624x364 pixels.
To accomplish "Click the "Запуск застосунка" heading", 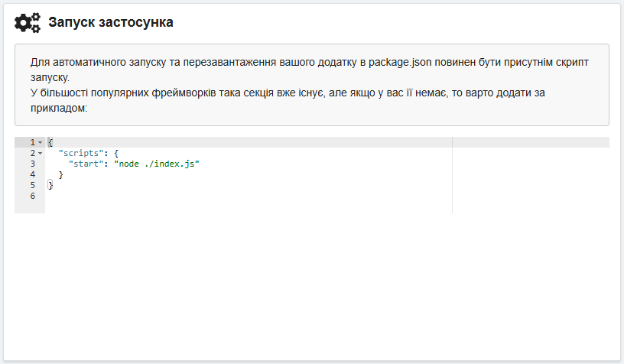I will pyautogui.click(x=111, y=23).
